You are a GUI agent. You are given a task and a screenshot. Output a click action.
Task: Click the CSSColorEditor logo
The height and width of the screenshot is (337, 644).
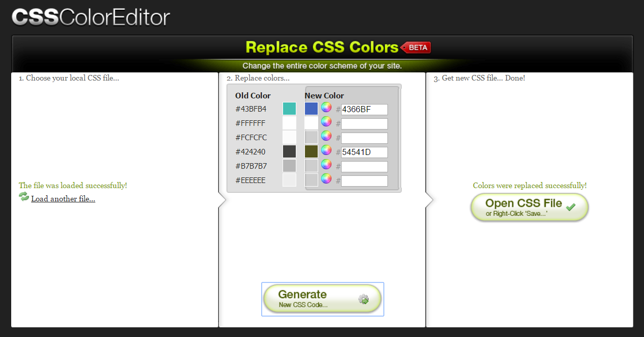click(x=91, y=17)
